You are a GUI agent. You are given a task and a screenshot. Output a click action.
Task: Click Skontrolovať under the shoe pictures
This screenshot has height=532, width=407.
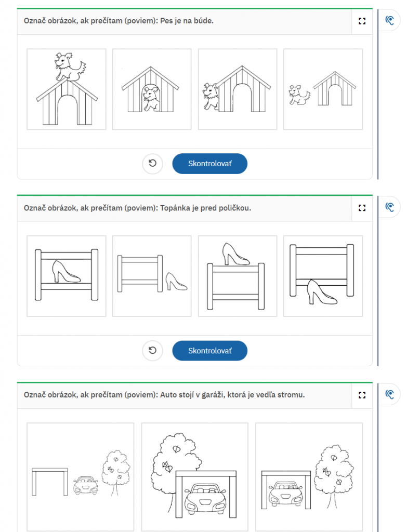tap(210, 351)
